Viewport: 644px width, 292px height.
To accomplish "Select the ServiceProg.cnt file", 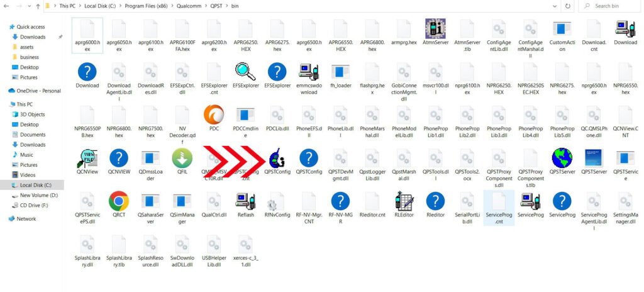I will pyautogui.click(x=499, y=208).
